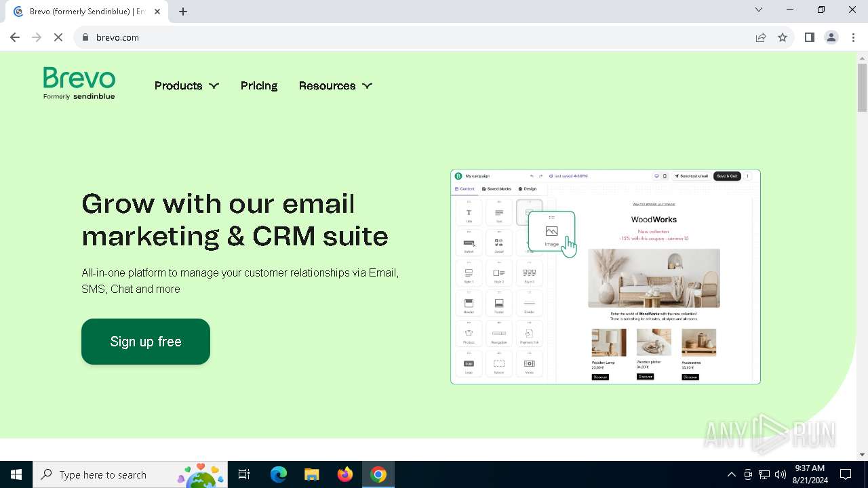
Task: Click the share page icon
Action: pyautogui.click(x=761, y=37)
